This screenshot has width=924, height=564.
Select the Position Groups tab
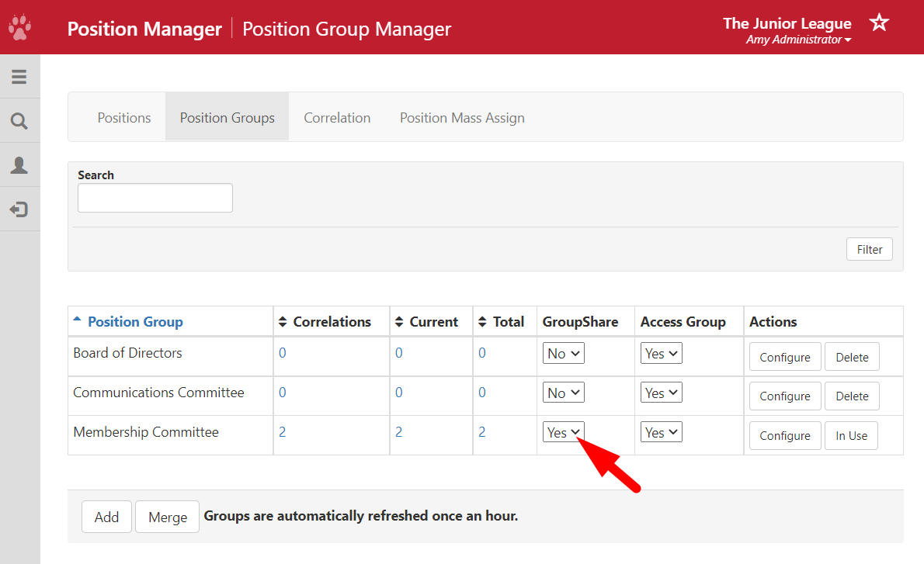pyautogui.click(x=228, y=117)
